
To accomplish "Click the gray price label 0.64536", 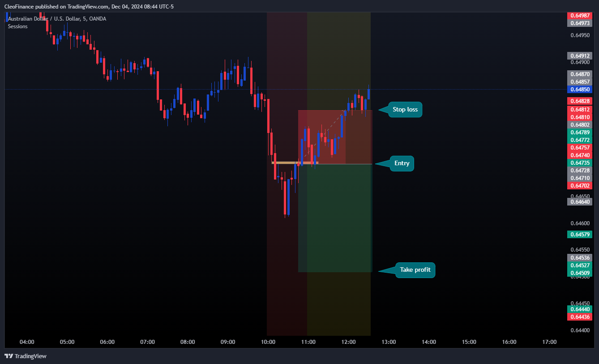I will point(580,258).
